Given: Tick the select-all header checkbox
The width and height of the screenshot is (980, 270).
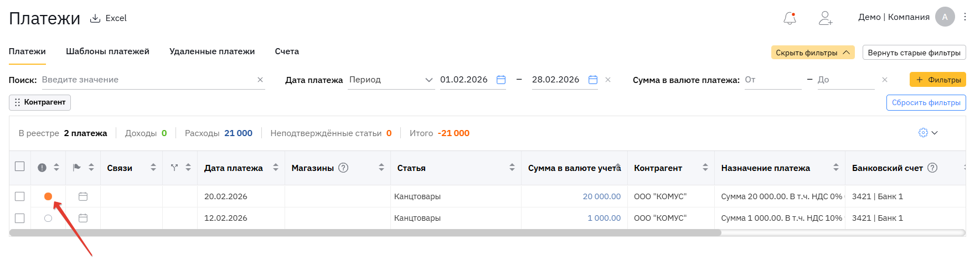Looking at the screenshot, I should point(20,167).
